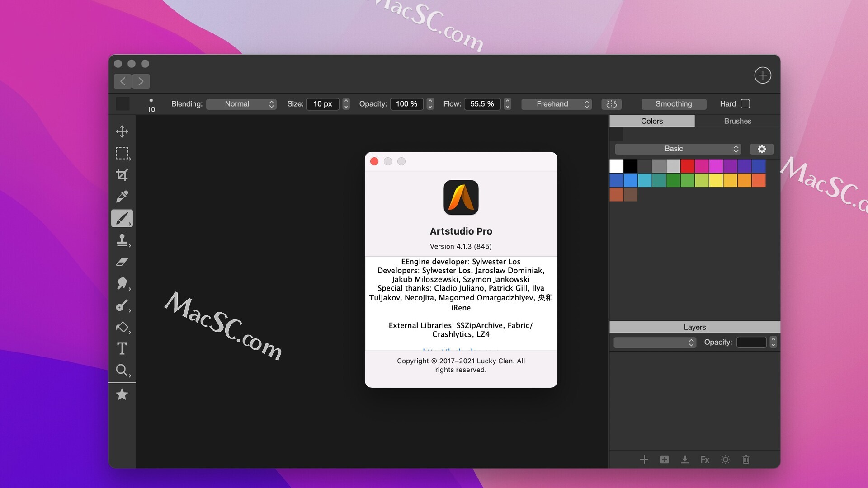Select the Zoom magnifier tool
This screenshot has height=488, width=868.
pos(122,371)
